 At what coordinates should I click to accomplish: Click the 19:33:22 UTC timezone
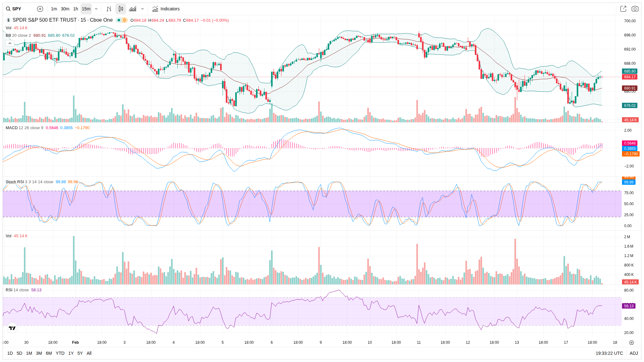(x=609, y=353)
